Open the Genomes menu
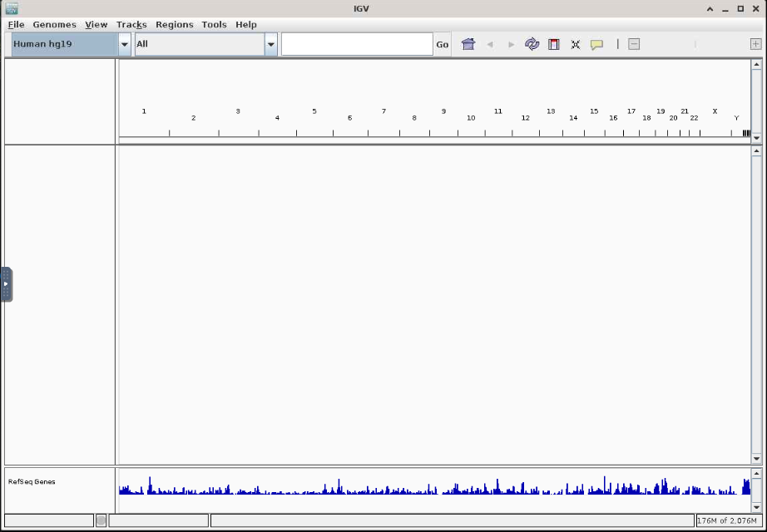The height and width of the screenshot is (532, 767). coord(54,25)
